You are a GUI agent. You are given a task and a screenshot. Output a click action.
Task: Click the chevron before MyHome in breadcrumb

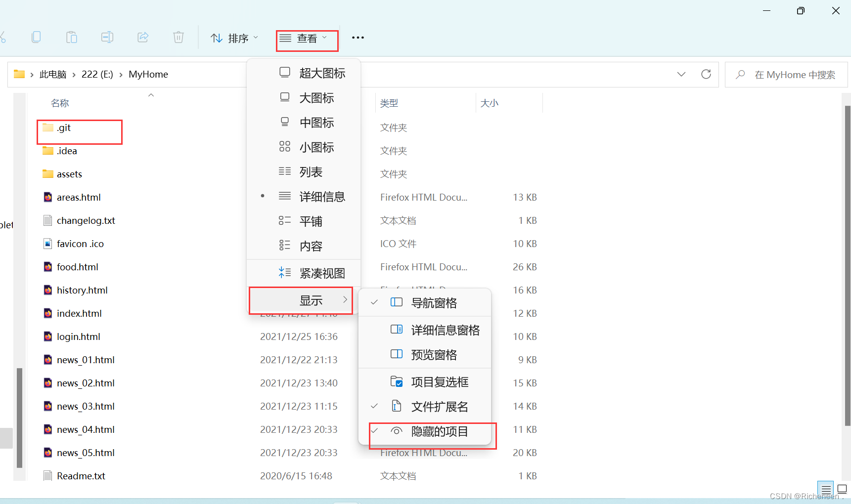pos(121,75)
